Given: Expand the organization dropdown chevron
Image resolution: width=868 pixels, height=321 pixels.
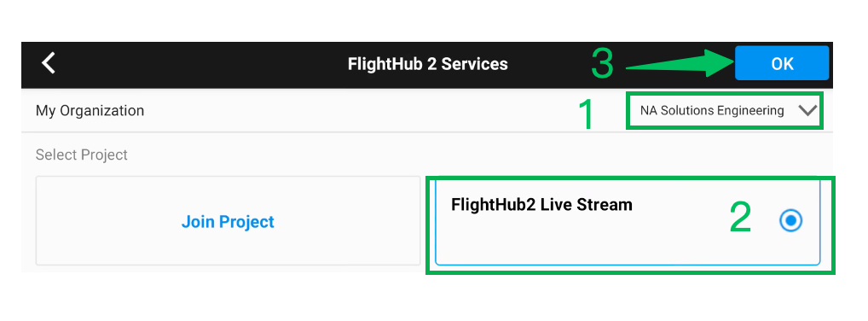Looking at the screenshot, I should [x=807, y=111].
